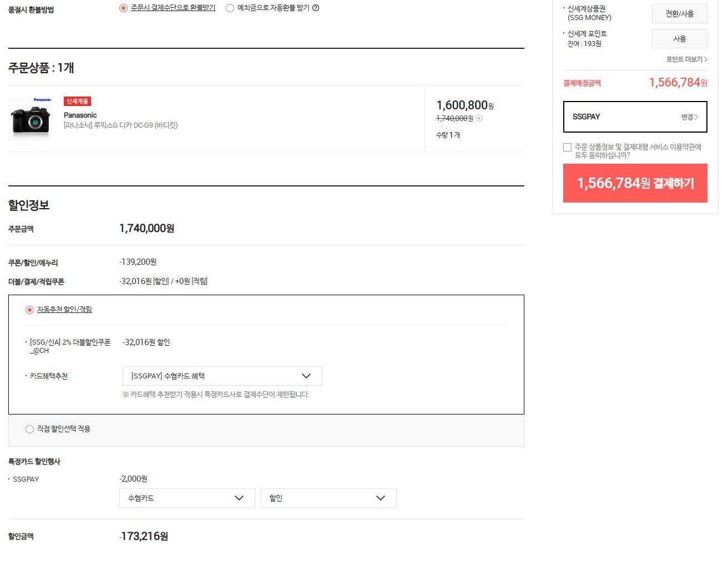Change SSGPAY payment method via 변경
Viewport: 728px width, 566px height.
tap(690, 117)
